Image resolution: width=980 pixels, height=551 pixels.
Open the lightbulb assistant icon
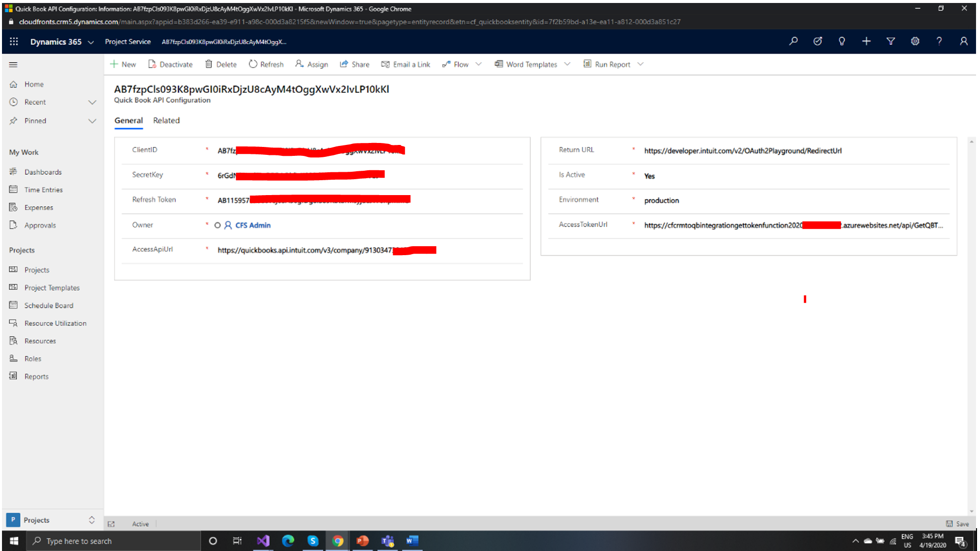[842, 41]
